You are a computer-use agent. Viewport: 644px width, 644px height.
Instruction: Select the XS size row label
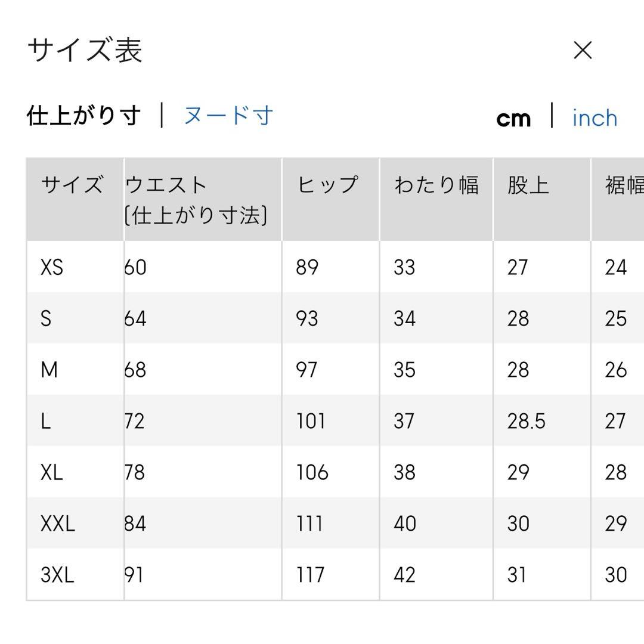[52, 267]
